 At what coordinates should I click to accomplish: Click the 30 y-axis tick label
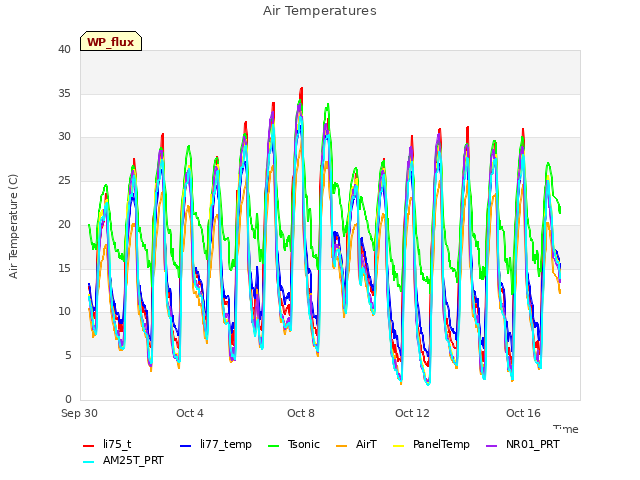(64, 137)
